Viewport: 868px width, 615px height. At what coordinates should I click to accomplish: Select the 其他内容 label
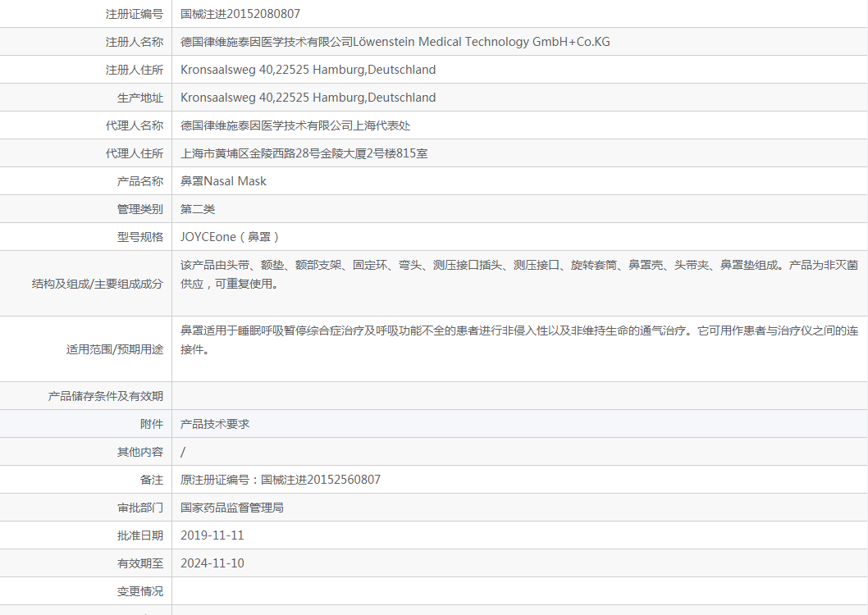click(x=140, y=452)
